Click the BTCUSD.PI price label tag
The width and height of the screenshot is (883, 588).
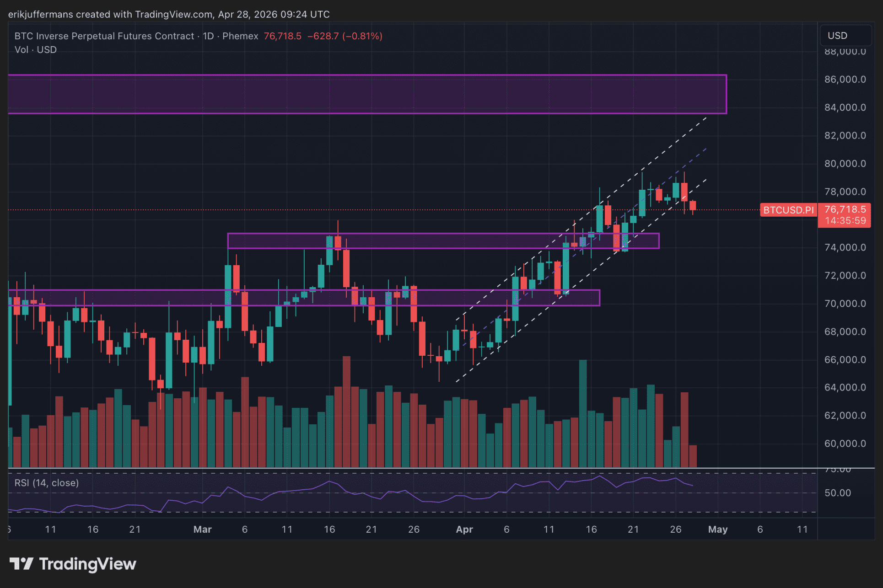pos(788,210)
